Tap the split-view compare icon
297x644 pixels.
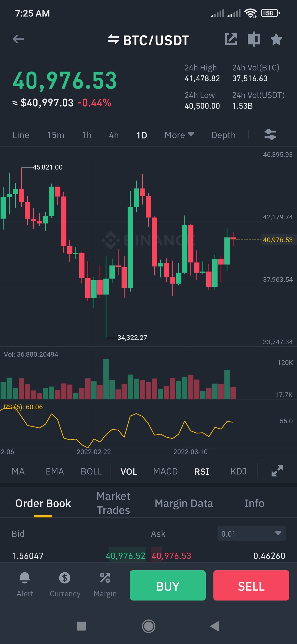point(254,39)
